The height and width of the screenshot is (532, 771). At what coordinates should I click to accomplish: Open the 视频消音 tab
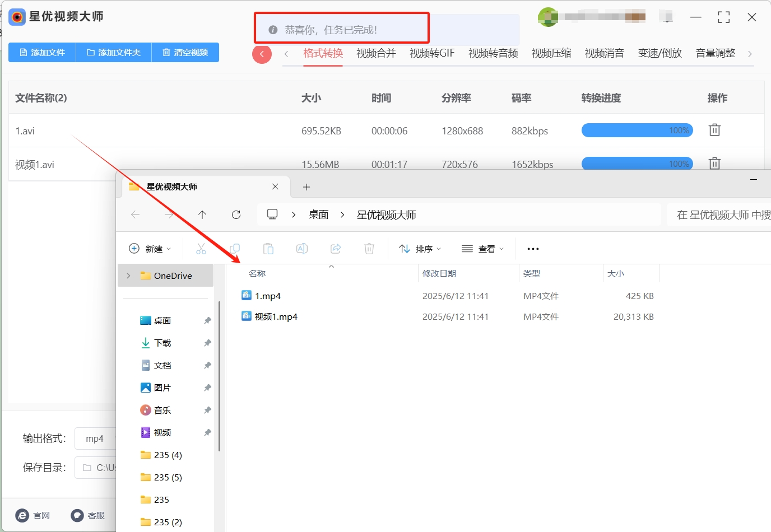tap(605, 53)
